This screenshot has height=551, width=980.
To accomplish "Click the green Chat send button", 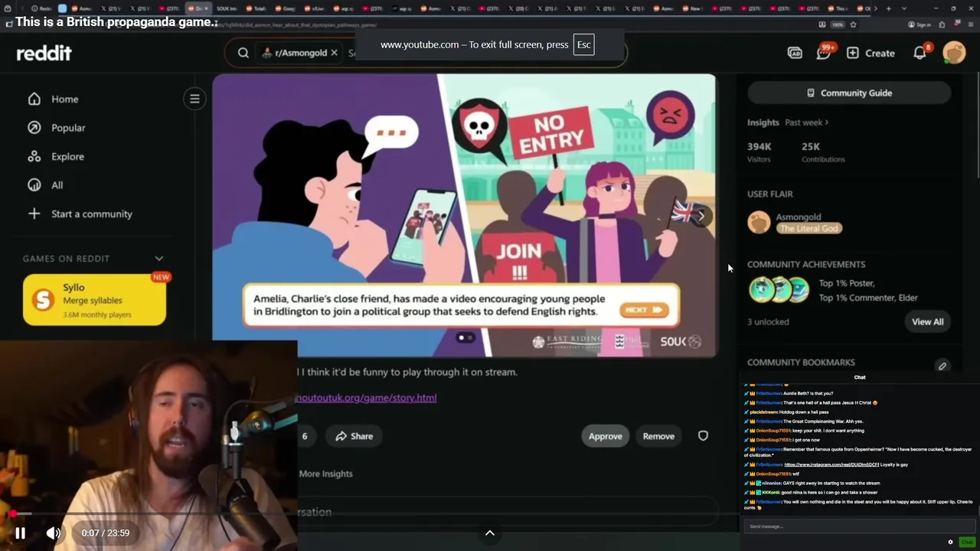I will (967, 542).
